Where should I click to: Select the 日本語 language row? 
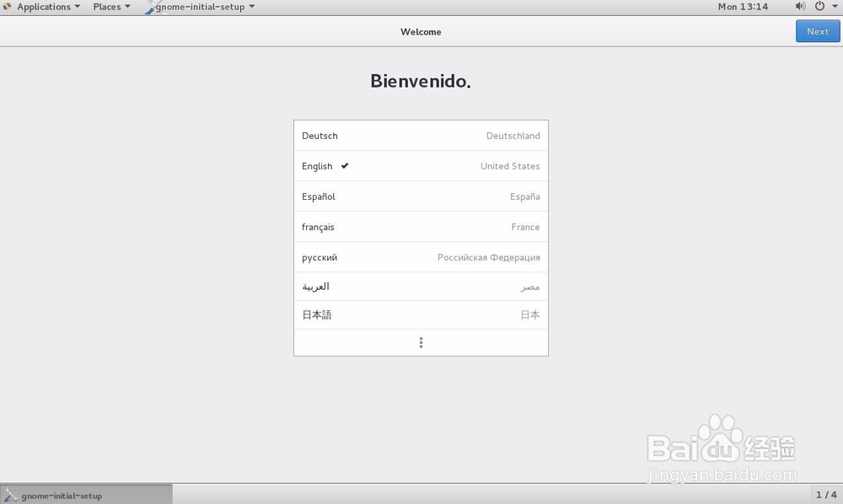click(x=421, y=315)
